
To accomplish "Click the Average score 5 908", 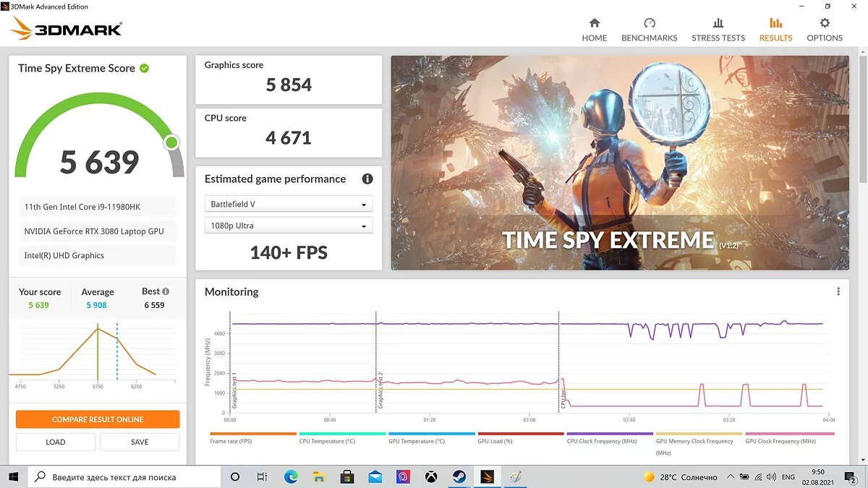I will click(97, 305).
